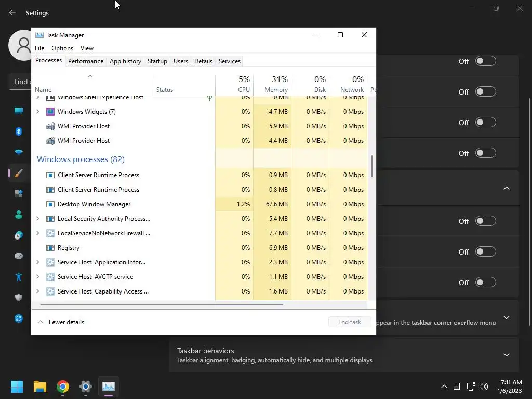This screenshot has height=399, width=532.
Task: Toggle the first Off switch in Settings
Action: tap(486, 61)
